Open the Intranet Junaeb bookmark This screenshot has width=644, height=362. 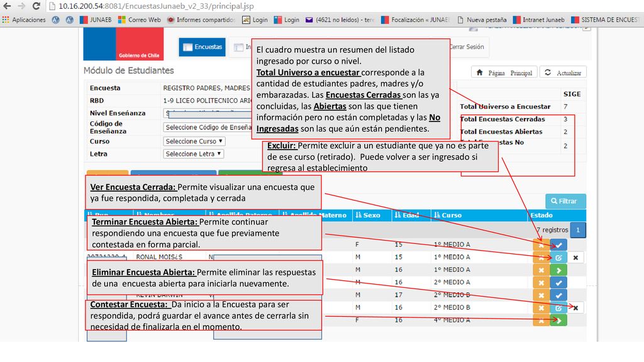(x=538, y=19)
